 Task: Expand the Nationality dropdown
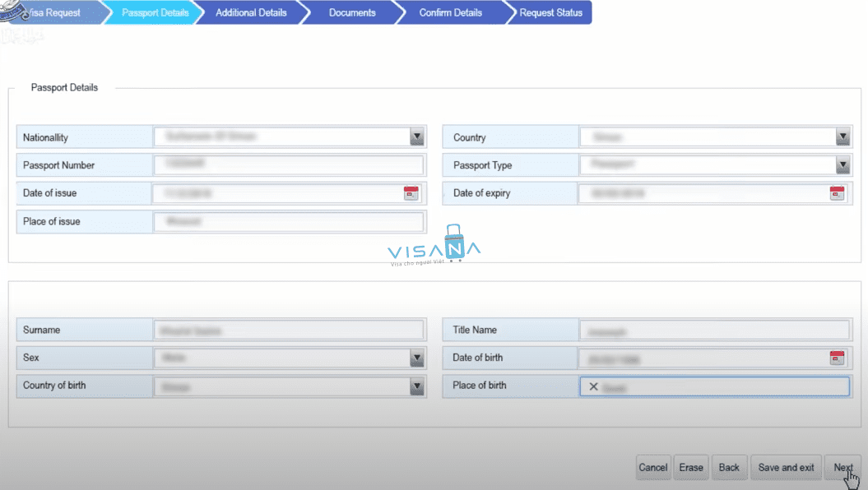(417, 137)
